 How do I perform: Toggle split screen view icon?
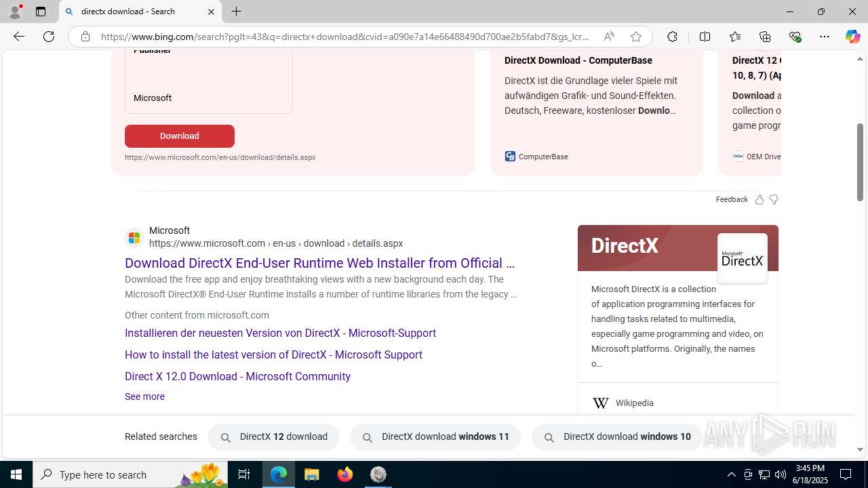705,37
